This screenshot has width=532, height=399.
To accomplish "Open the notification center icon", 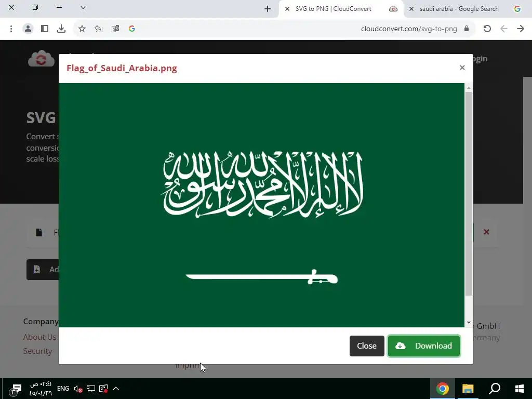I will pyautogui.click(x=16, y=389).
